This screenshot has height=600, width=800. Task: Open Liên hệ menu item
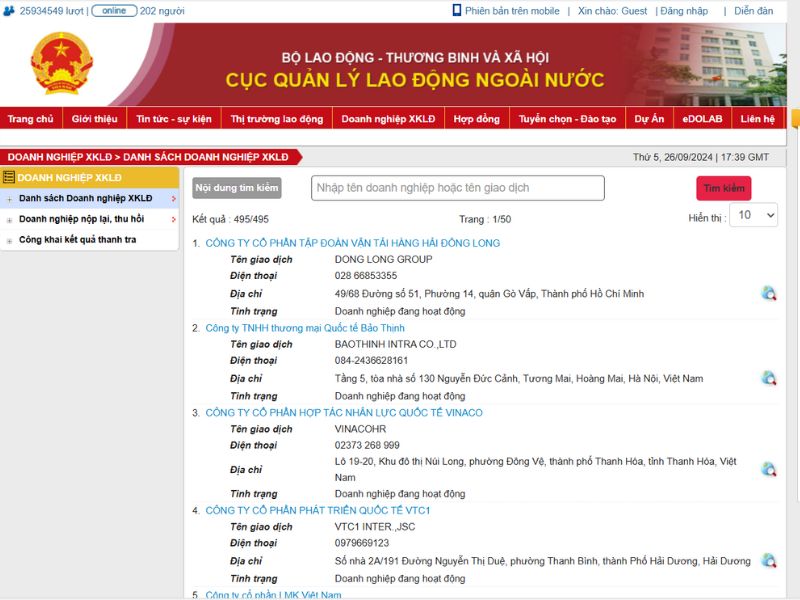click(758, 119)
